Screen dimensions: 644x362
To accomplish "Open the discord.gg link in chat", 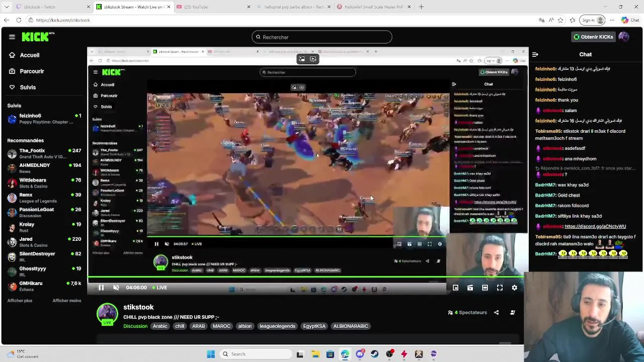I will click(595, 227).
